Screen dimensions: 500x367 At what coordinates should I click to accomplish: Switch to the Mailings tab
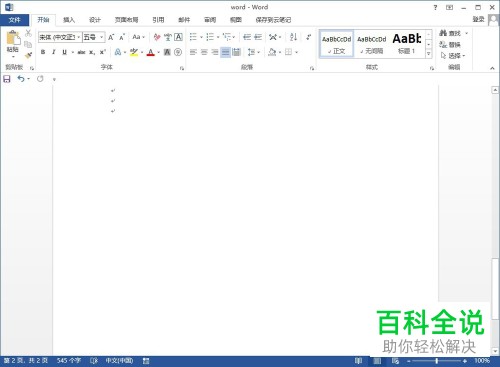(184, 20)
